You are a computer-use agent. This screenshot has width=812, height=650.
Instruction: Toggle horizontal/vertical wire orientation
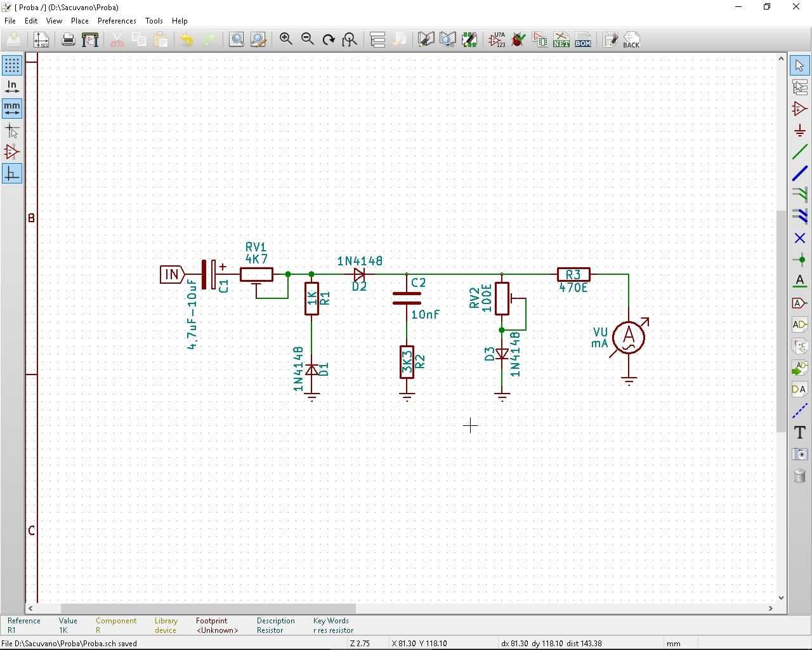(x=12, y=173)
